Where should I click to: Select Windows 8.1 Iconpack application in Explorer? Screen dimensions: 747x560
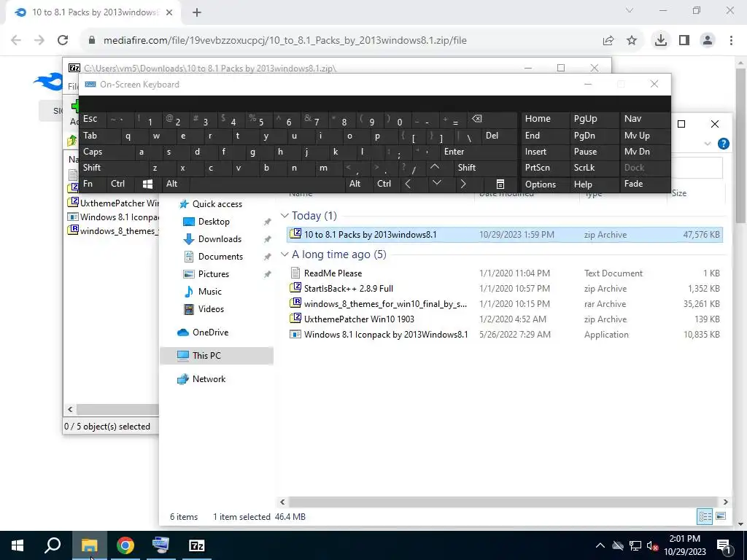[505, 334]
